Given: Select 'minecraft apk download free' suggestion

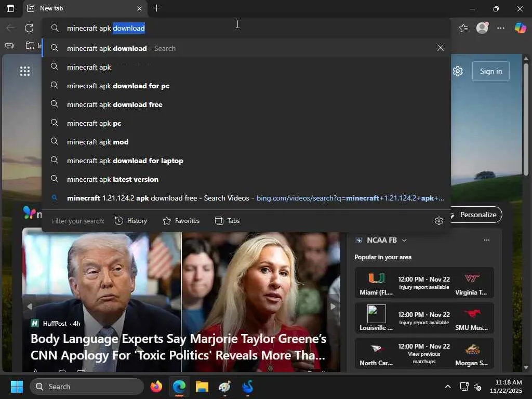Looking at the screenshot, I should coord(246,104).
